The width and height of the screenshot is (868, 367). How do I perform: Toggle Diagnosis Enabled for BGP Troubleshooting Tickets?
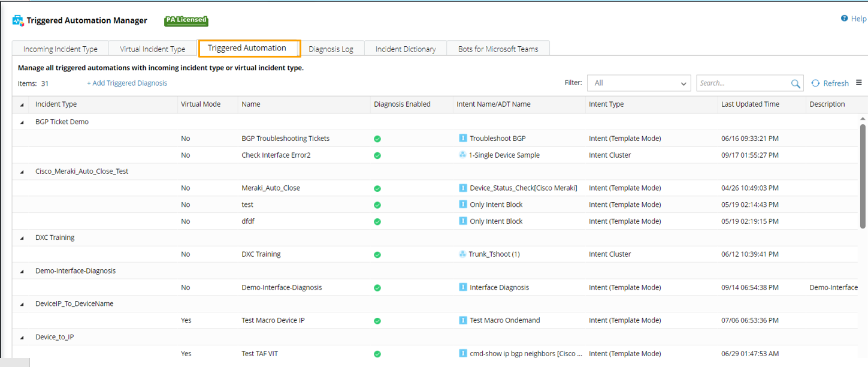pyautogui.click(x=377, y=139)
